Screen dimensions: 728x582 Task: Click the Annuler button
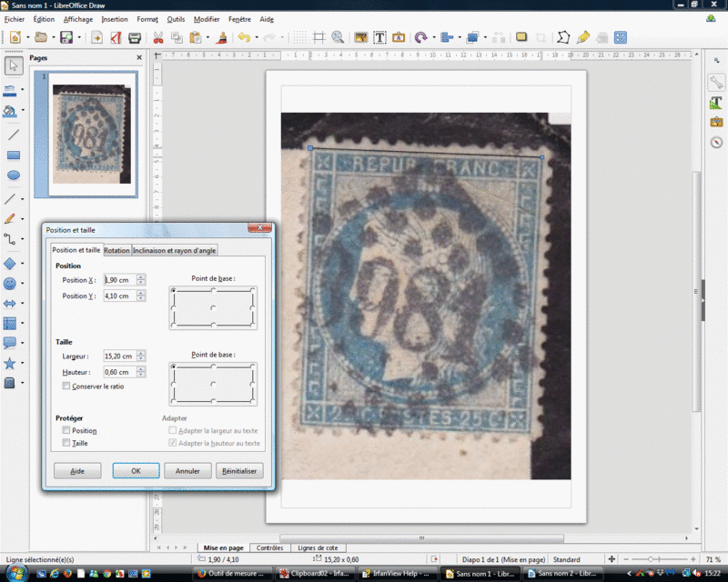point(187,471)
